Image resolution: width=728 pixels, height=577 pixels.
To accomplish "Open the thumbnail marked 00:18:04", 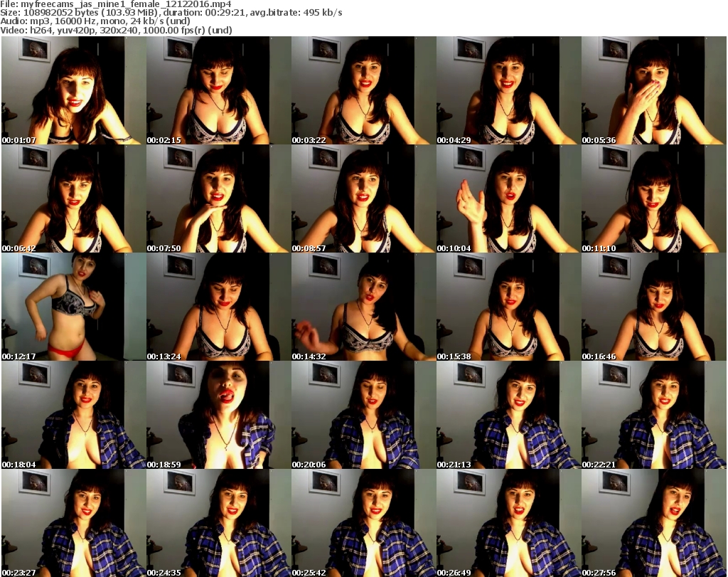I will 74,415.
